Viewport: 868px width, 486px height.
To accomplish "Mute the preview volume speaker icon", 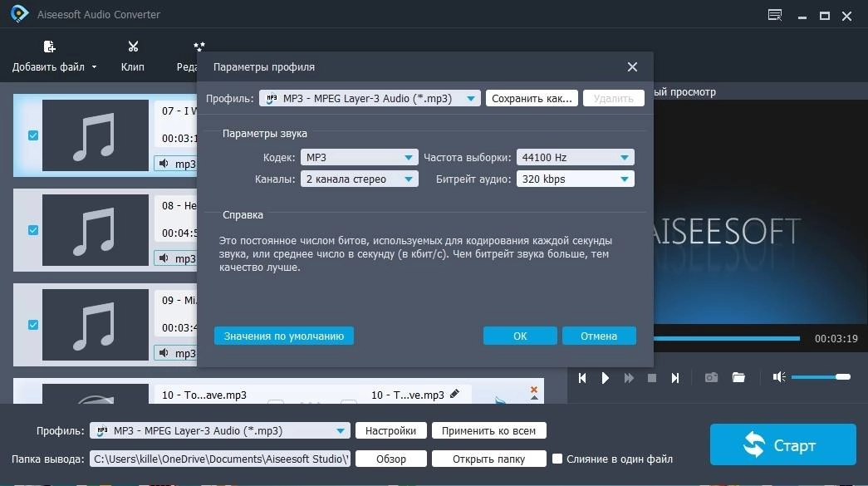I will [779, 377].
